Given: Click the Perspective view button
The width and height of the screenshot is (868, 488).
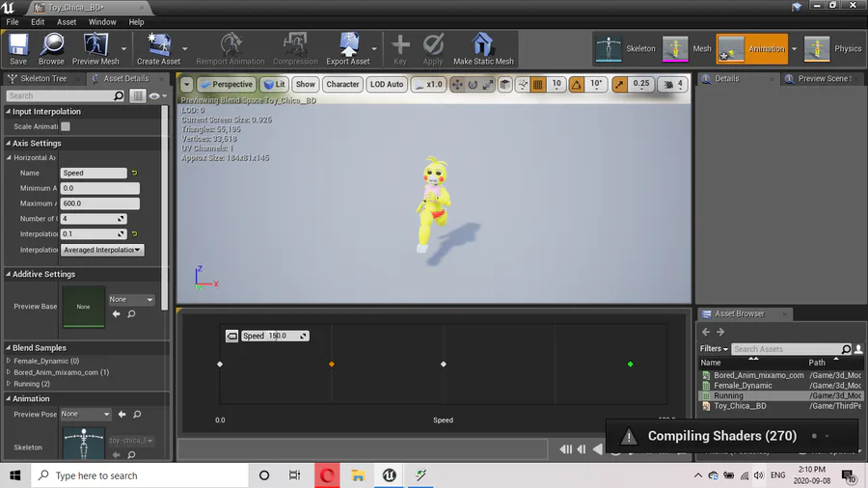Looking at the screenshot, I should [227, 84].
